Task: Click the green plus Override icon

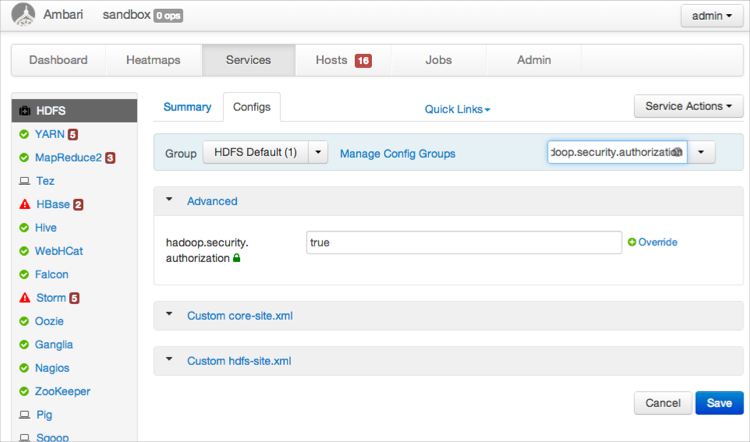Action: point(631,242)
